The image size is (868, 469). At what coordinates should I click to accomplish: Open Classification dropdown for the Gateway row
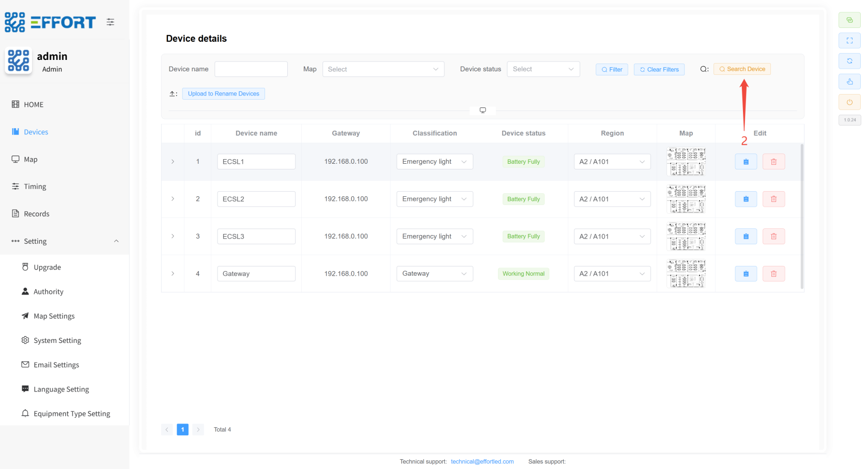(434, 274)
